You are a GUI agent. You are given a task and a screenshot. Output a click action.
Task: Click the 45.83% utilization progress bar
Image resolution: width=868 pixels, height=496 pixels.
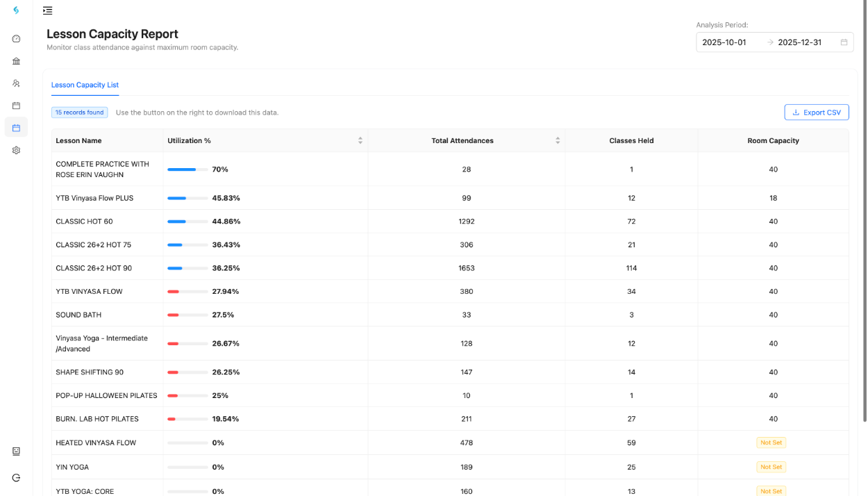(187, 198)
